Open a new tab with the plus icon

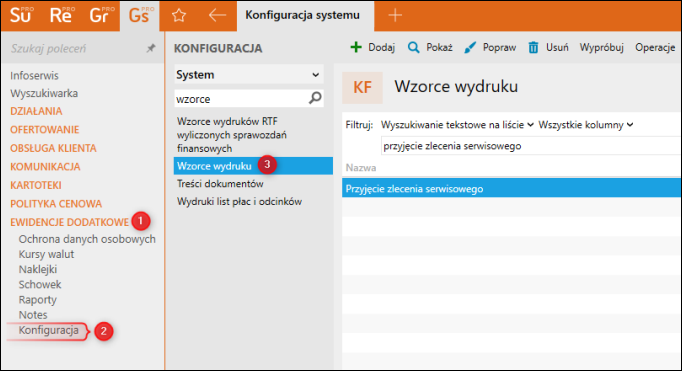pyautogui.click(x=395, y=15)
